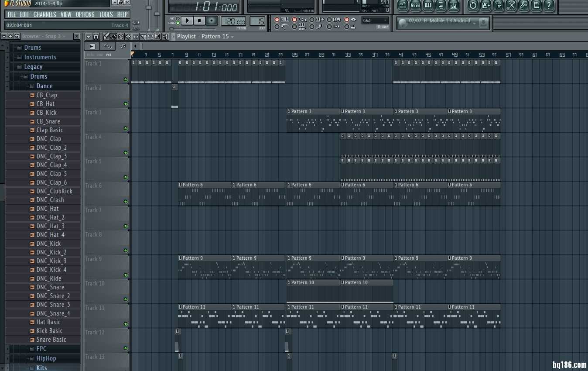The width and height of the screenshot is (588, 371).
Task: Click the Undo toolbar icon
Action: 473,6
